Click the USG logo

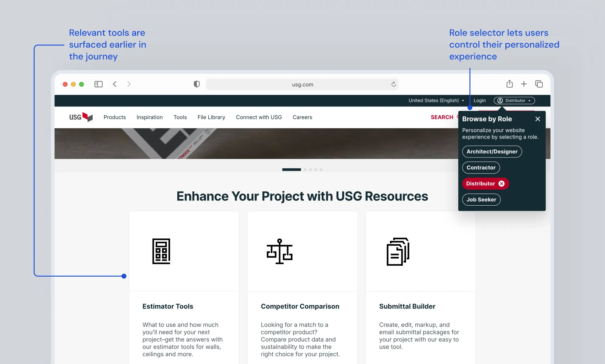[x=81, y=117]
